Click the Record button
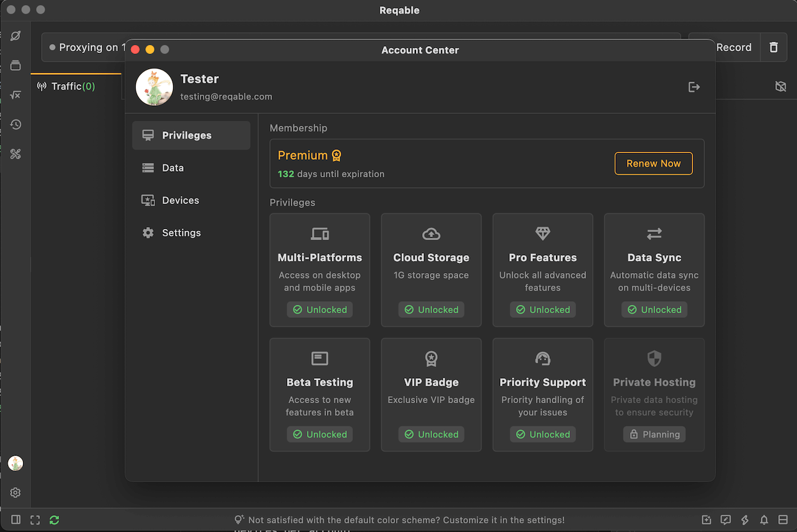The width and height of the screenshot is (797, 532). pyautogui.click(x=727, y=47)
